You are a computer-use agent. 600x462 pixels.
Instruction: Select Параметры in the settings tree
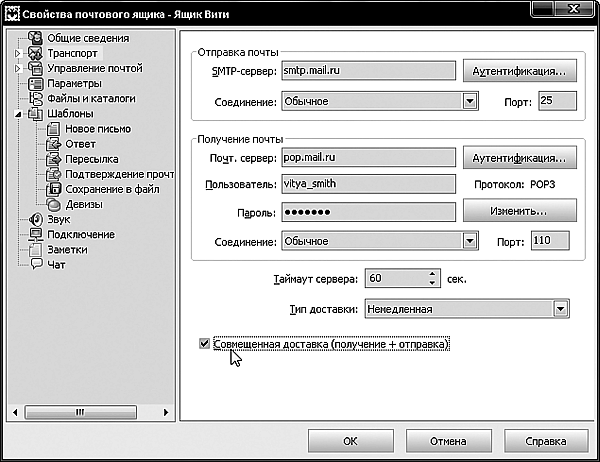[x=74, y=84]
